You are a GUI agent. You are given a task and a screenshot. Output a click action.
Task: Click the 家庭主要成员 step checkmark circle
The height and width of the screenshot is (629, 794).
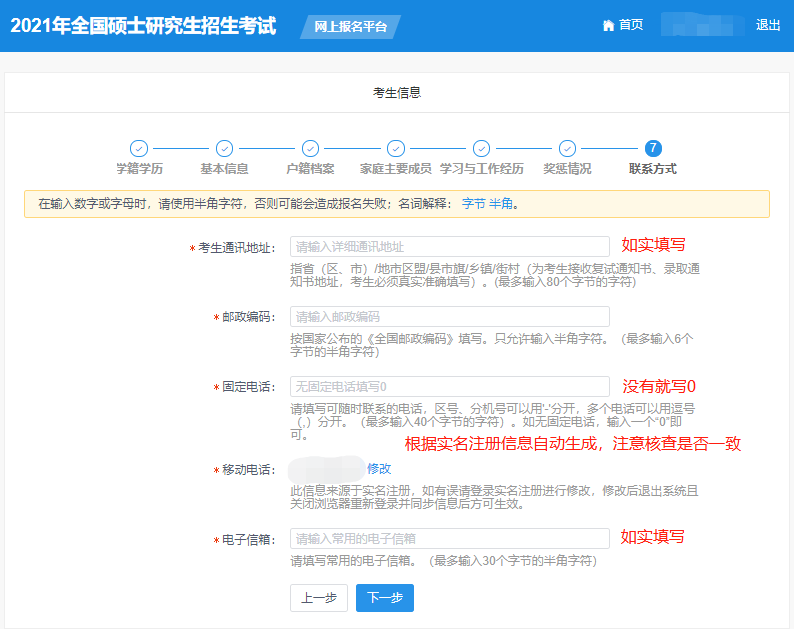click(x=396, y=148)
